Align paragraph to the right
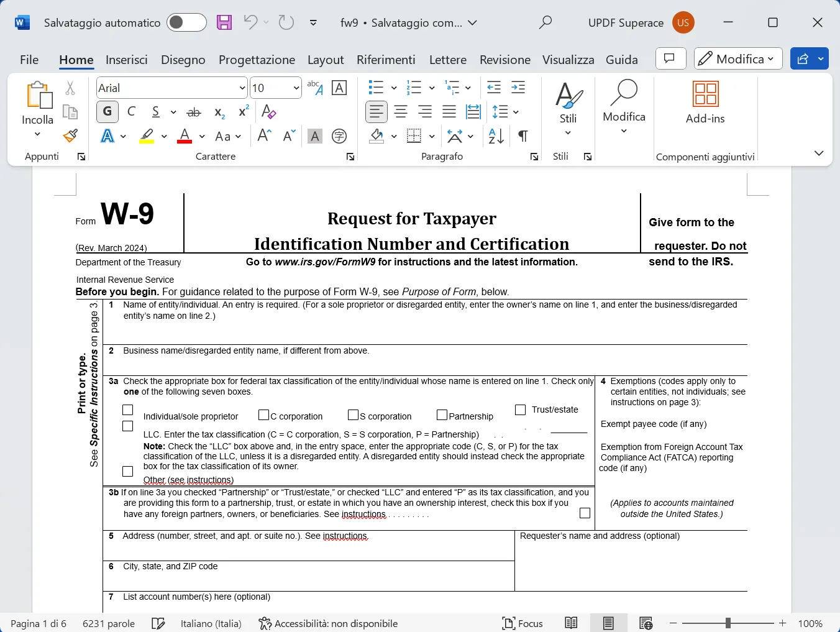 pos(425,112)
